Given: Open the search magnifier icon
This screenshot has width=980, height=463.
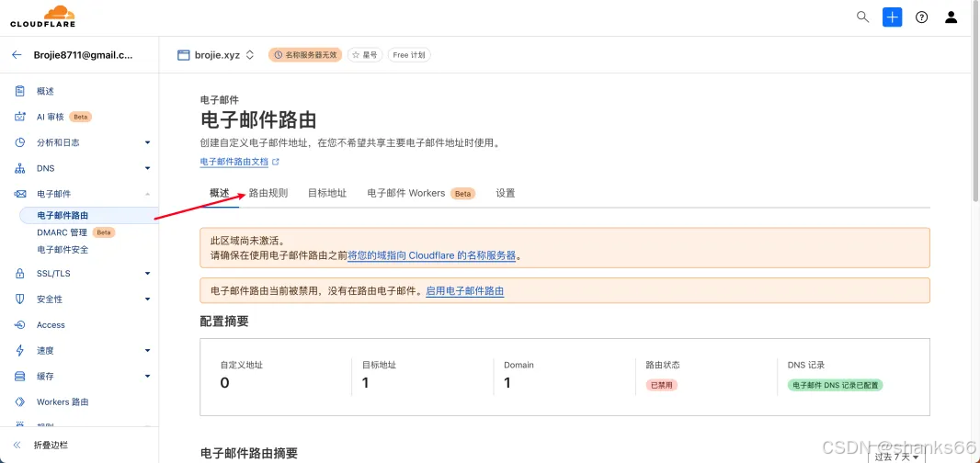Looking at the screenshot, I should 862,17.
